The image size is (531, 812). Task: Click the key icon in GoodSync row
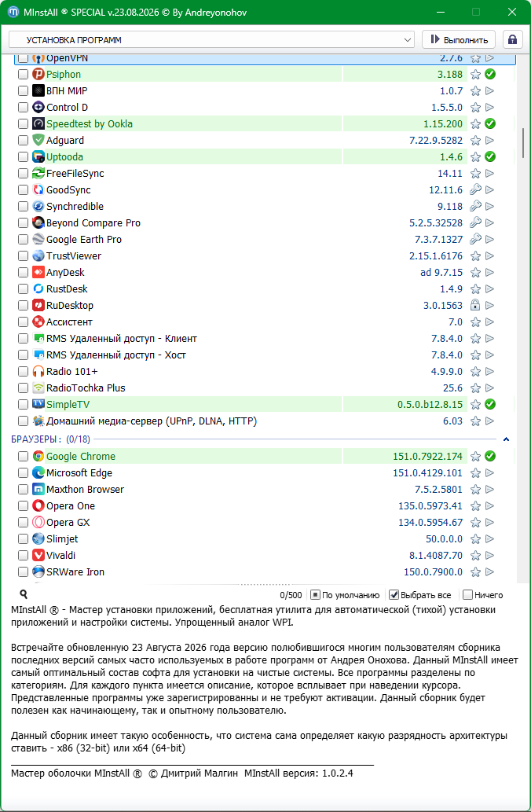click(x=476, y=190)
